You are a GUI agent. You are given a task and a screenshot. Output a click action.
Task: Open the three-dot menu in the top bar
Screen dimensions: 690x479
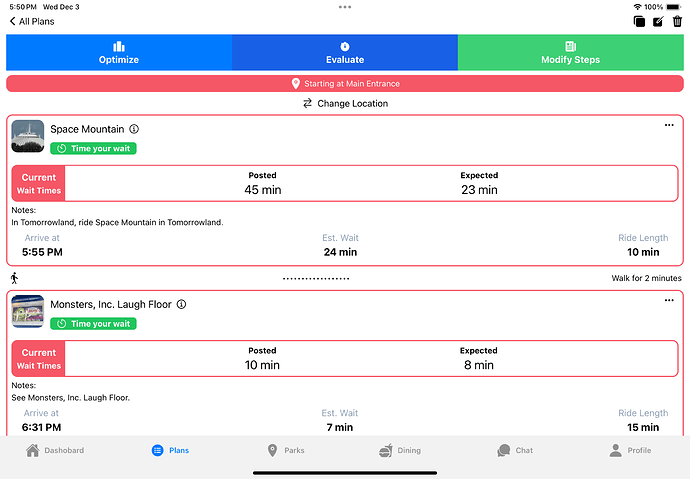(x=345, y=7)
